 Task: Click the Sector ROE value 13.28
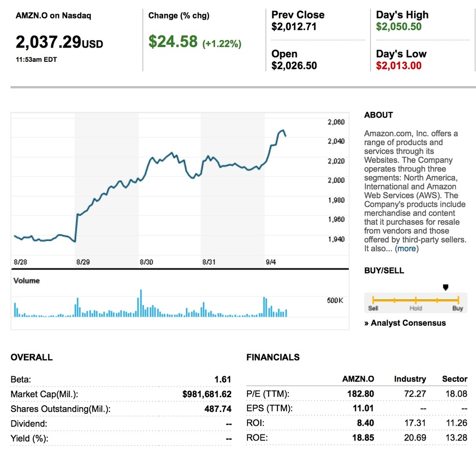coord(456,438)
